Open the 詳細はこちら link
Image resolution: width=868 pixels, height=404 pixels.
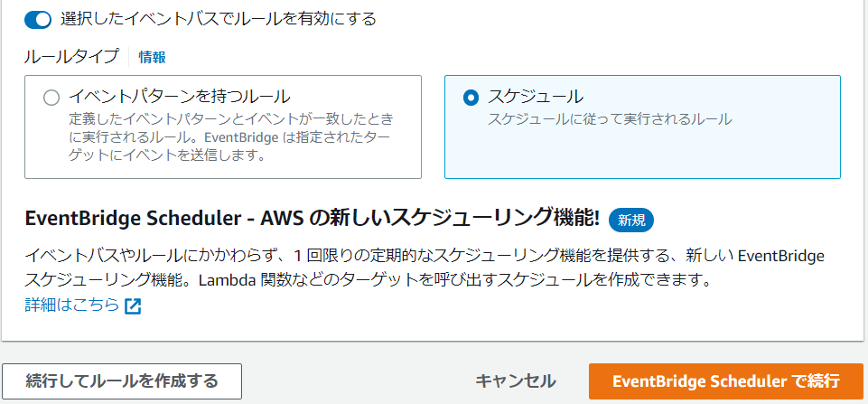(x=72, y=305)
